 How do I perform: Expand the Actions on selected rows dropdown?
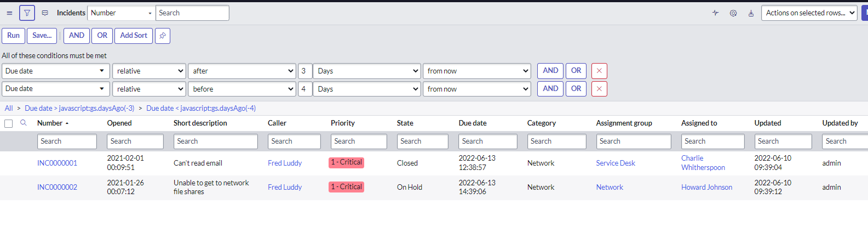809,13
